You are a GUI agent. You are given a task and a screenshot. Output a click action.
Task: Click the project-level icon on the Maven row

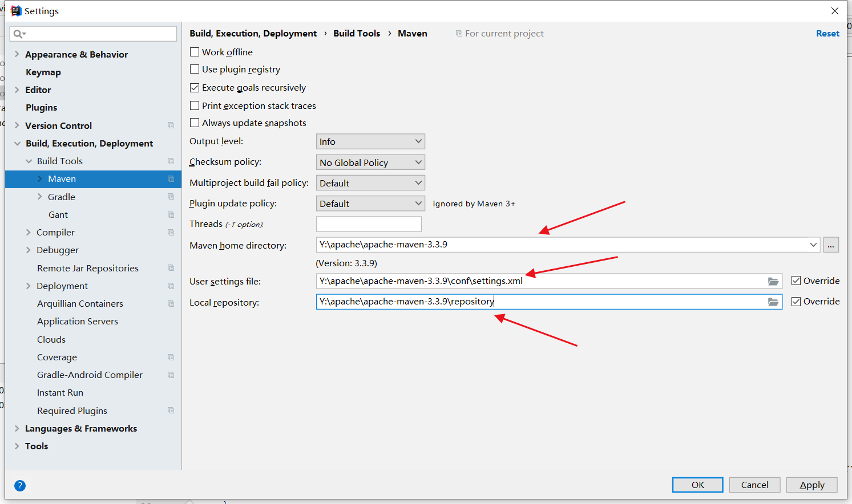click(x=171, y=179)
